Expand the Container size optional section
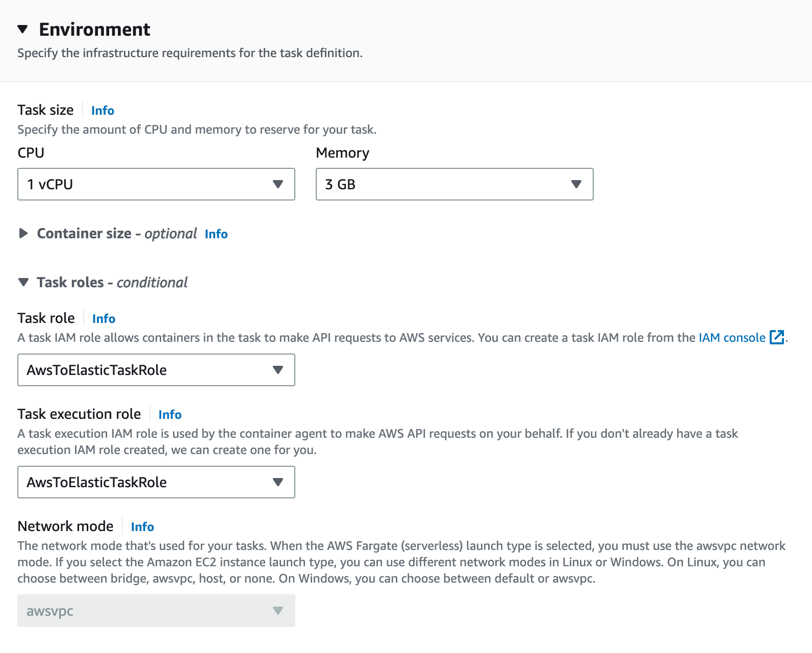This screenshot has height=653, width=812. tap(23, 234)
